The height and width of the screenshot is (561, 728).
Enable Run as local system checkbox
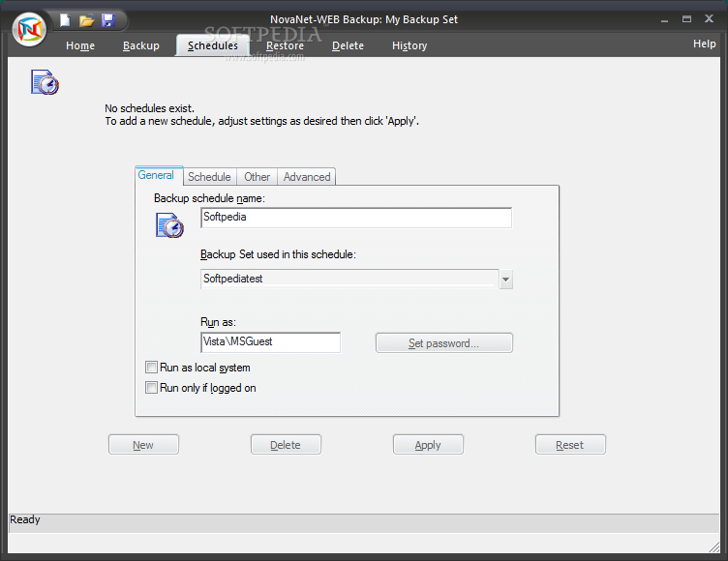point(151,368)
